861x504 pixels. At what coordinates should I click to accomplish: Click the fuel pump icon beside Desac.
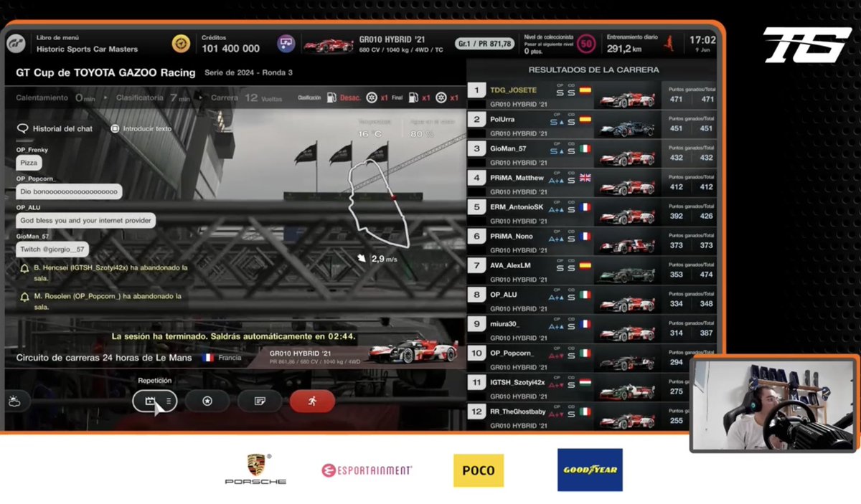point(331,98)
